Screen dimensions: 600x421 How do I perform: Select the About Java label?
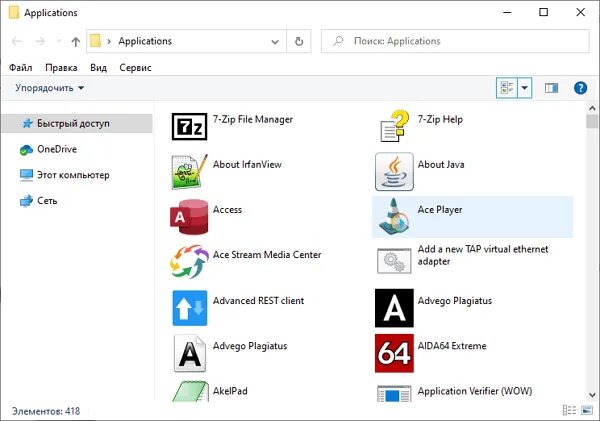click(x=441, y=165)
